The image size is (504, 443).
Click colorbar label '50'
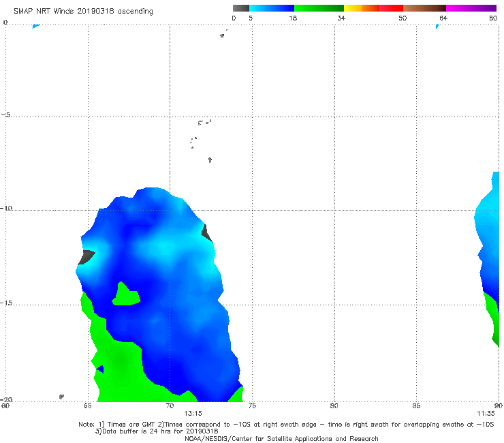tap(403, 18)
